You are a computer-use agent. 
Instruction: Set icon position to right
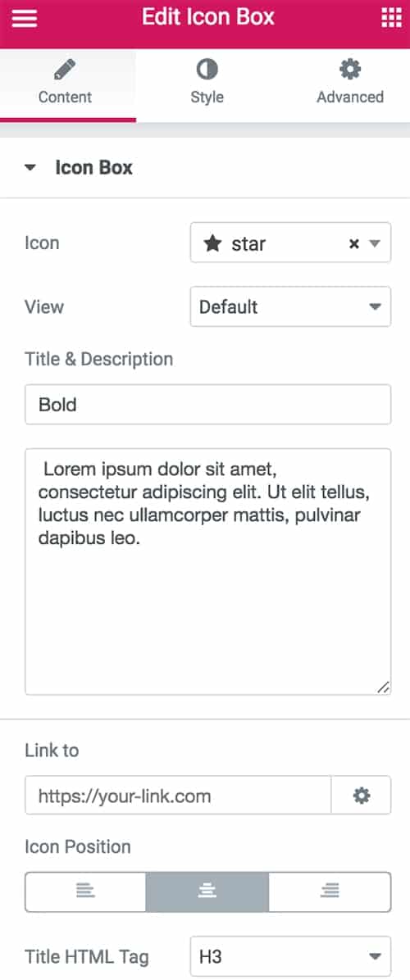coord(330,892)
